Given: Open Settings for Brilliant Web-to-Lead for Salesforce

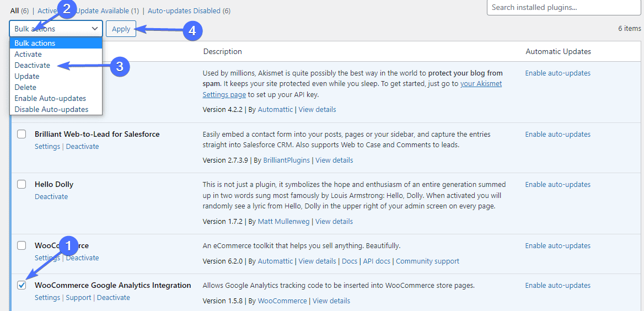Looking at the screenshot, I should pyautogui.click(x=47, y=146).
